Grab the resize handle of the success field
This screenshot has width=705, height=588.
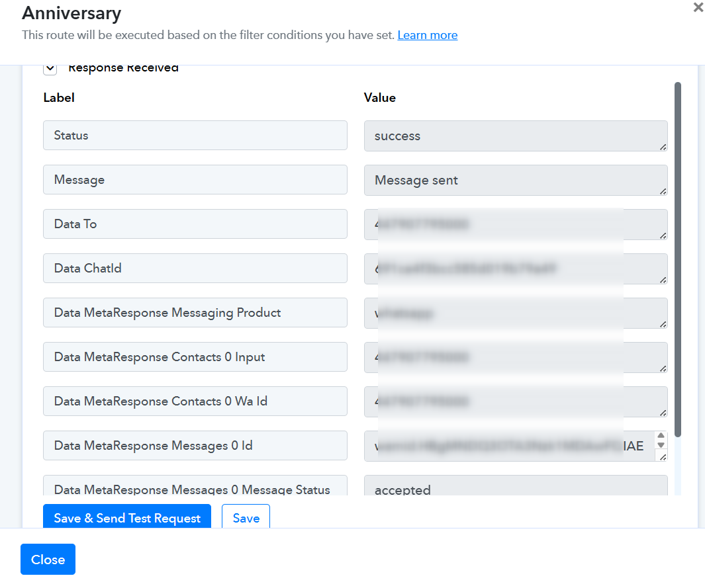click(x=663, y=147)
